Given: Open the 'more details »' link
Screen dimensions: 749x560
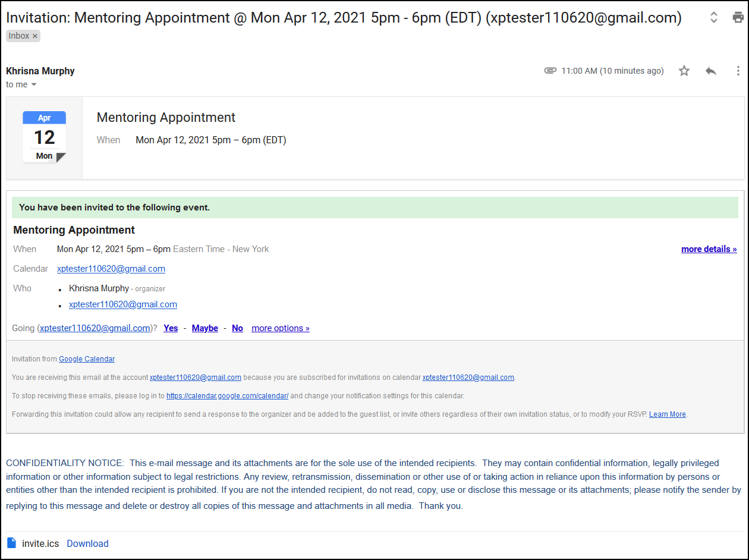Looking at the screenshot, I should click(x=709, y=249).
